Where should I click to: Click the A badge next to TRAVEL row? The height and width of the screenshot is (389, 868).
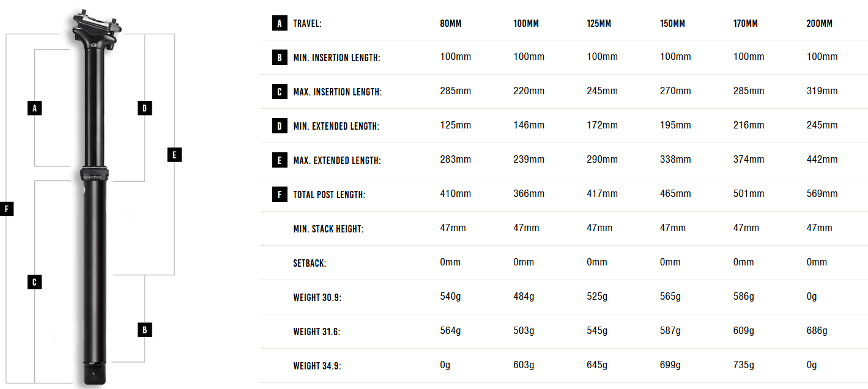tap(279, 23)
